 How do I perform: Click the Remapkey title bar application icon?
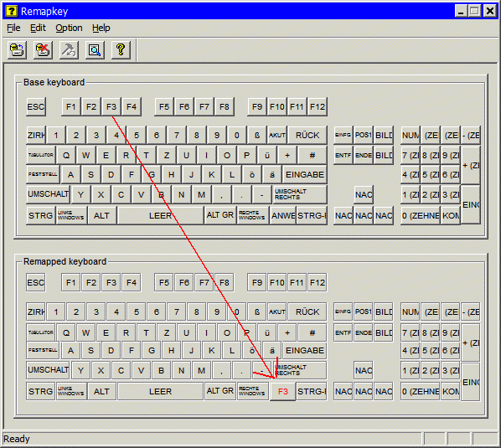12,11
